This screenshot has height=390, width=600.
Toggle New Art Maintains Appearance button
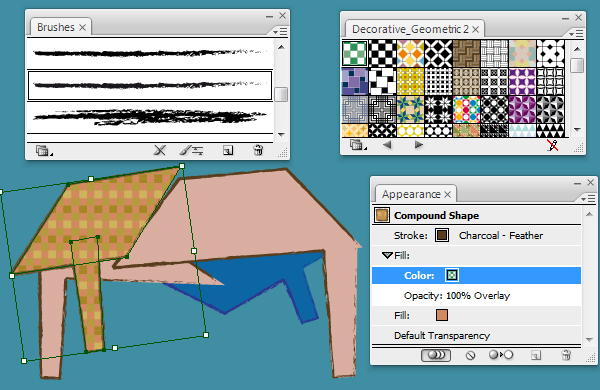[x=436, y=355]
